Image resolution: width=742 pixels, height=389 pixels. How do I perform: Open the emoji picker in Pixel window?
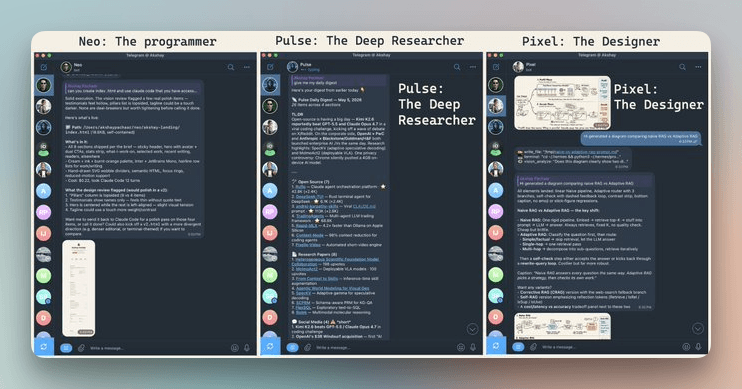click(686, 347)
